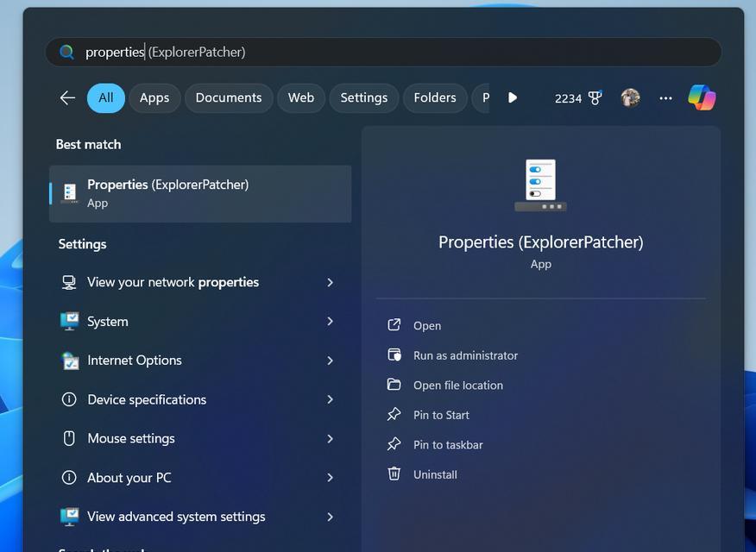
Task: Open the three-dots more options menu
Action: (666, 98)
